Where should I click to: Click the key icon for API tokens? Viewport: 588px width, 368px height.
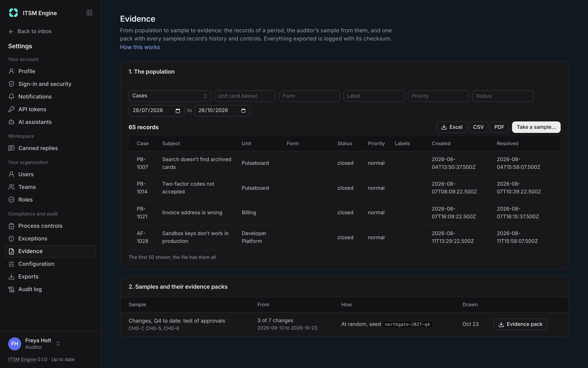click(11, 109)
